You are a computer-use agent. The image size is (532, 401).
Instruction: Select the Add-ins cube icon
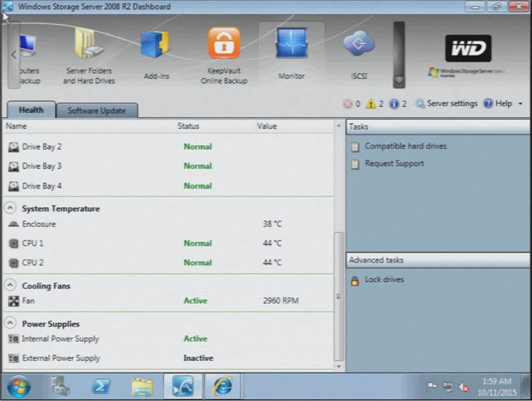(x=156, y=45)
